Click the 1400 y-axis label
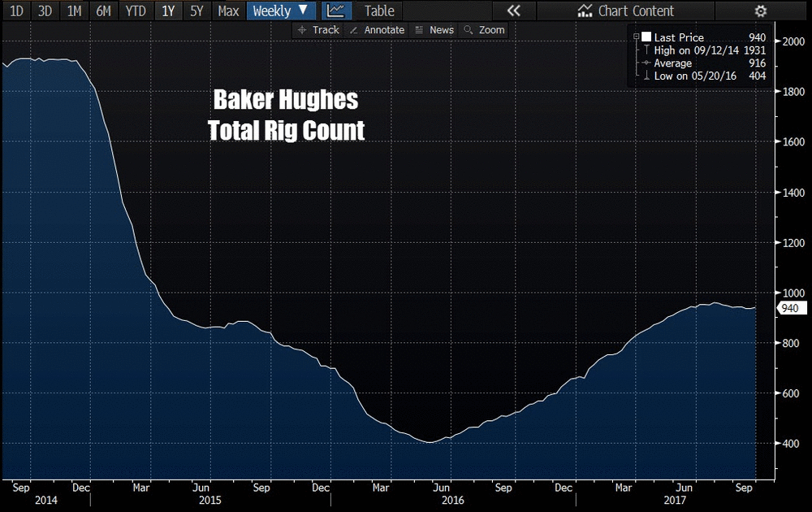Image resolution: width=812 pixels, height=512 pixels. [x=793, y=193]
